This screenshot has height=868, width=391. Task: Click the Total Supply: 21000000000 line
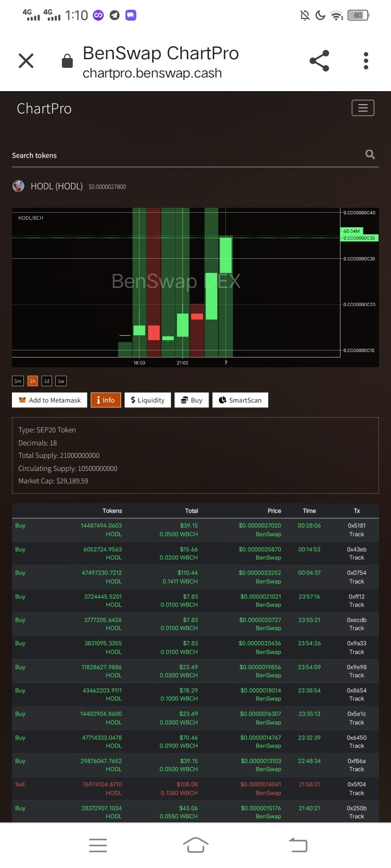[x=59, y=455]
